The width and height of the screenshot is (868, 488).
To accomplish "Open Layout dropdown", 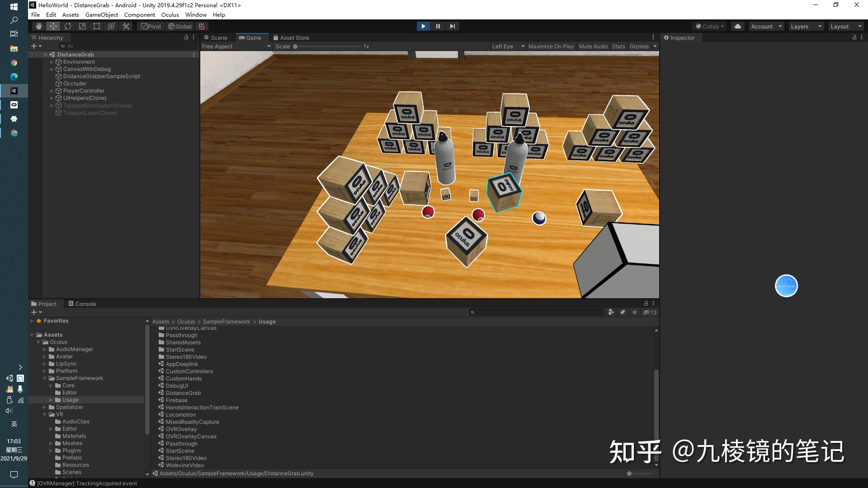I will point(846,26).
